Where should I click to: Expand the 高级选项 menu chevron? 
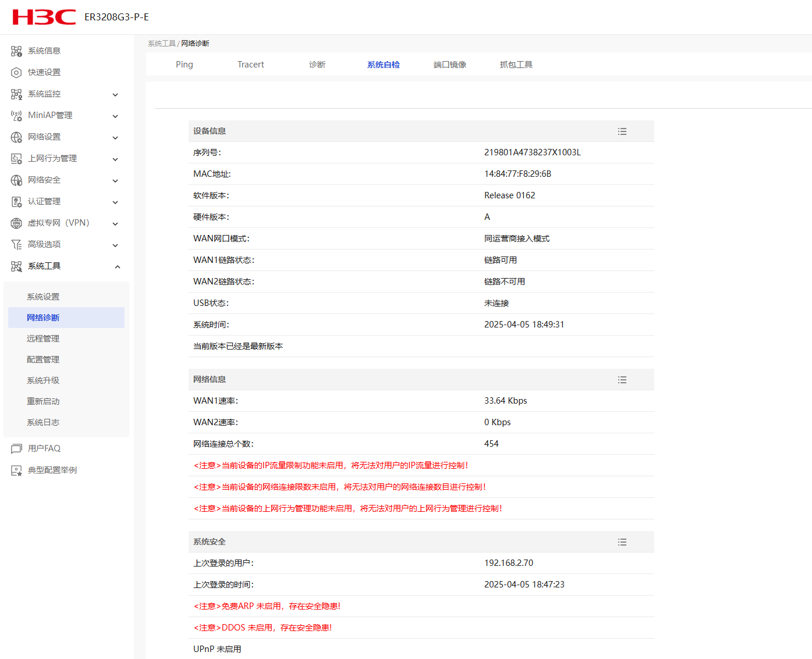click(115, 245)
